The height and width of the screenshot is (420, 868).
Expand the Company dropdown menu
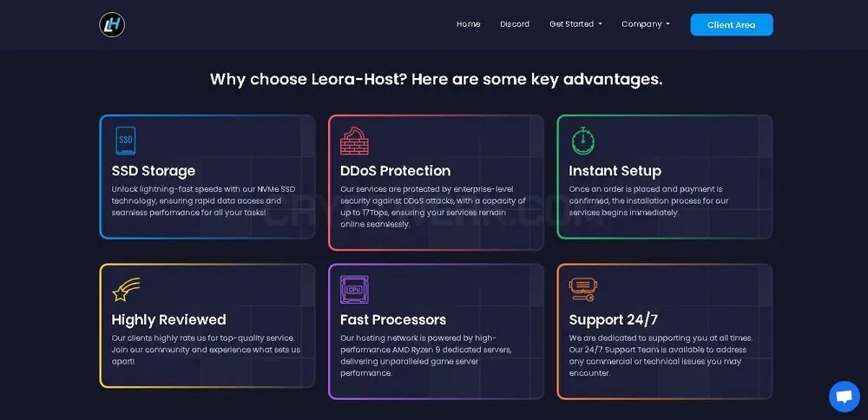pos(646,24)
